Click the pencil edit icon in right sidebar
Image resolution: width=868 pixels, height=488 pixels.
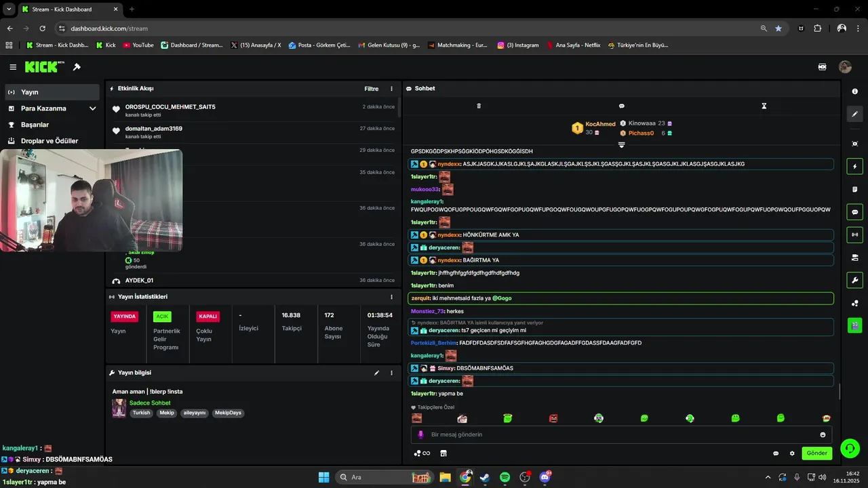click(854, 114)
